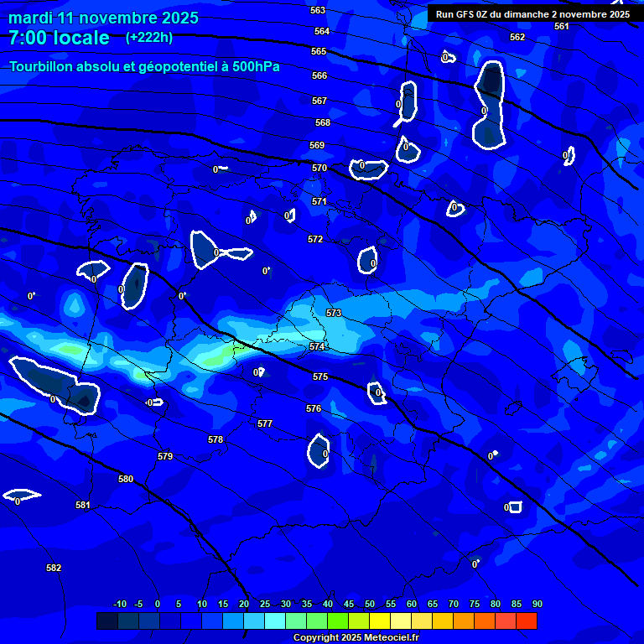
Task: Click the '60' legend scale value
Action: point(412,604)
